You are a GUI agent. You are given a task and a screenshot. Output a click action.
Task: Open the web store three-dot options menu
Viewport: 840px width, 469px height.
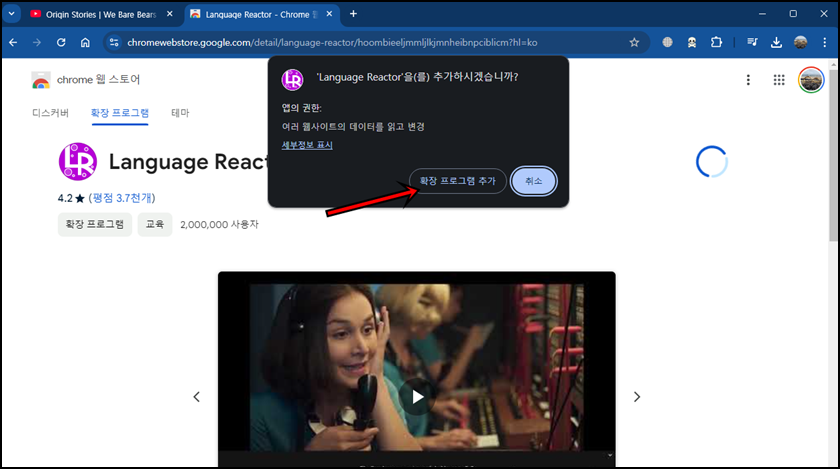[748, 80]
